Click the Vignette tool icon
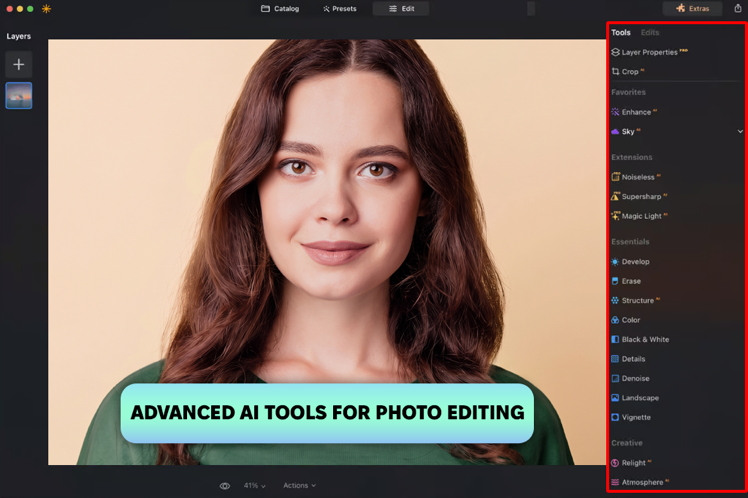The height and width of the screenshot is (498, 748). (x=615, y=417)
